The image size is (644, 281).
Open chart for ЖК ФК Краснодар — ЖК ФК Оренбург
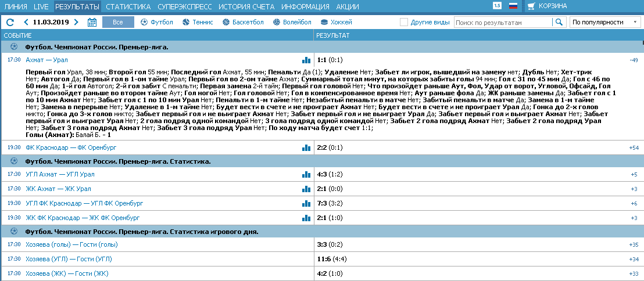coord(306,217)
